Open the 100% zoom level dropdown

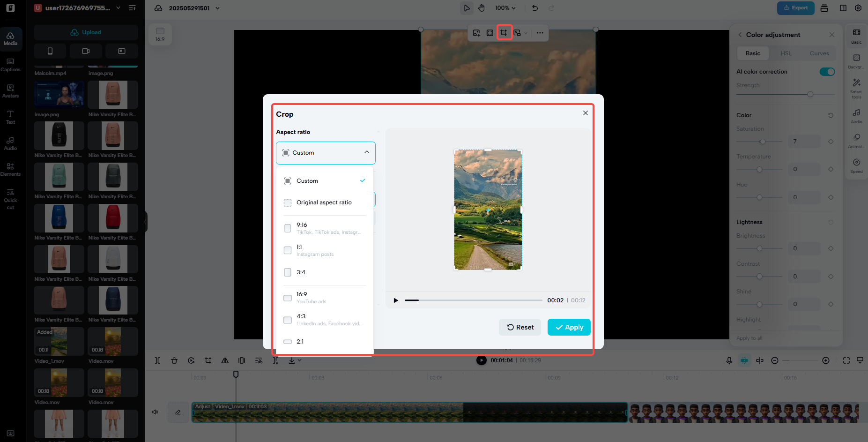click(505, 8)
